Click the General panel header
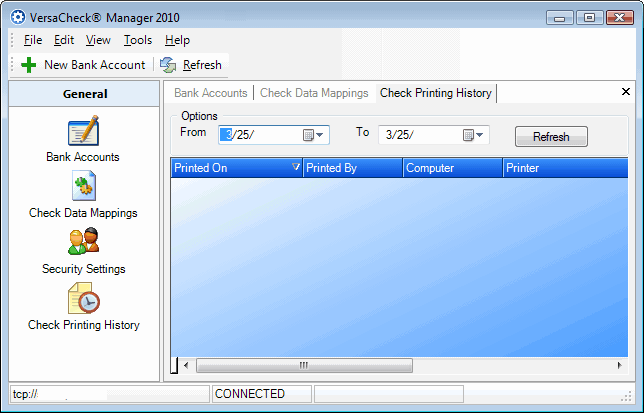The height and width of the screenshot is (413, 644). (x=85, y=94)
